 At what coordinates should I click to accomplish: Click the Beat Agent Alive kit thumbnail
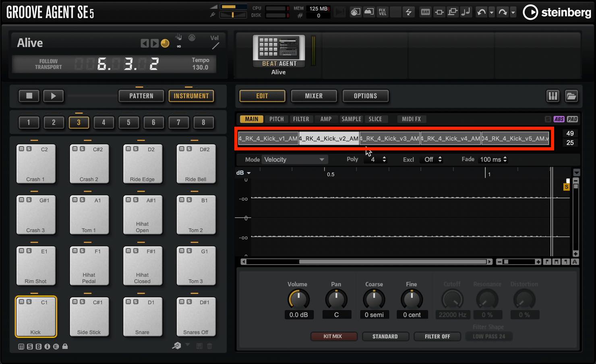(x=279, y=51)
